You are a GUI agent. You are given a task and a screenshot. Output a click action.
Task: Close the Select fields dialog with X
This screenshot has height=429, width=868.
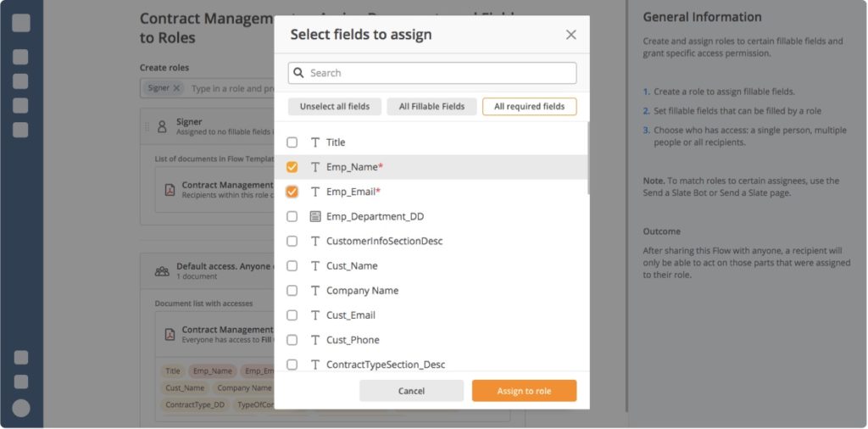(x=570, y=35)
